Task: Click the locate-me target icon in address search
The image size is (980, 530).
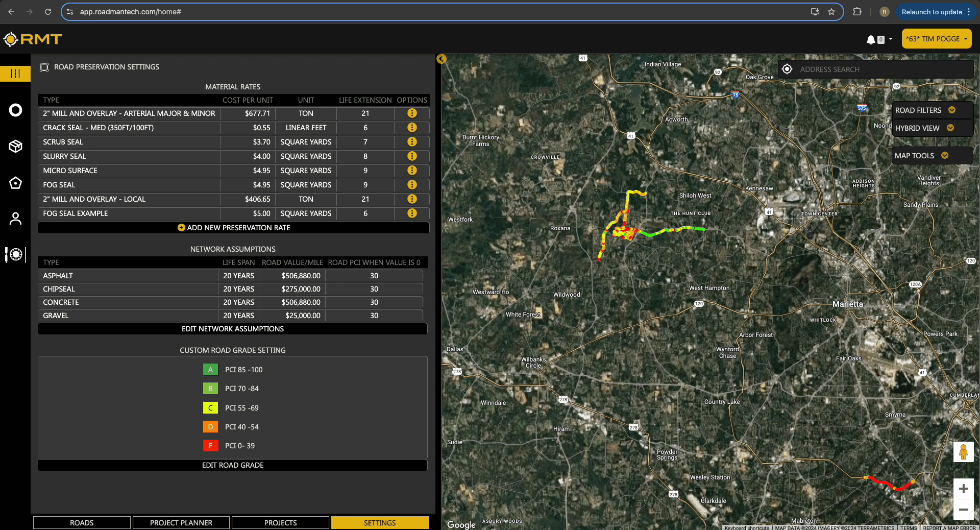Action: [x=787, y=69]
